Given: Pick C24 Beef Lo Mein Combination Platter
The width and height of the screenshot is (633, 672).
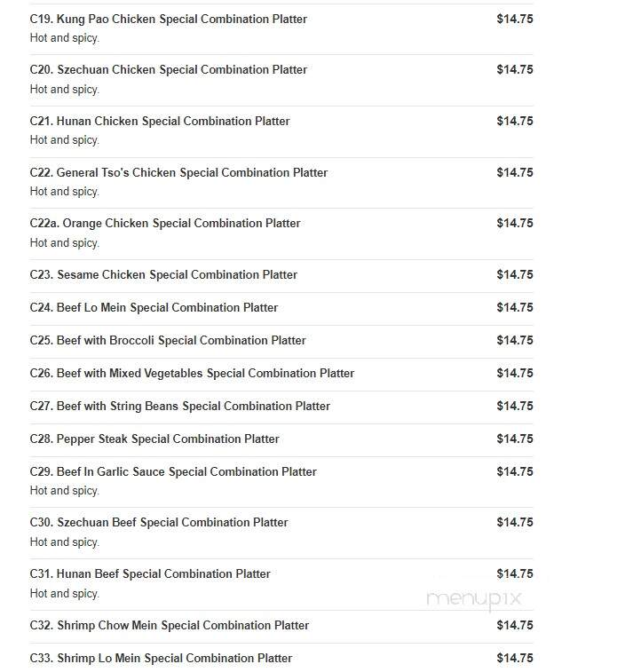Looking at the screenshot, I should click(x=154, y=308).
